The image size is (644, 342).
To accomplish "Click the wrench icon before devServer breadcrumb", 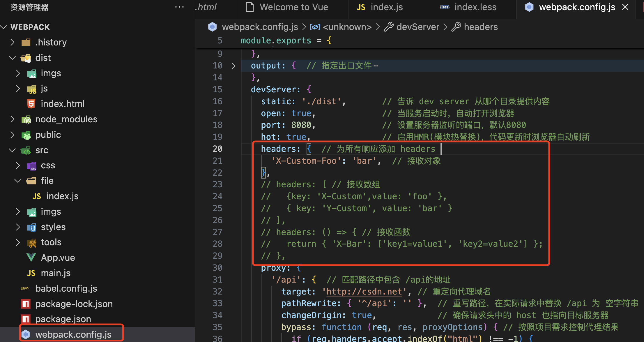I will 389,27.
